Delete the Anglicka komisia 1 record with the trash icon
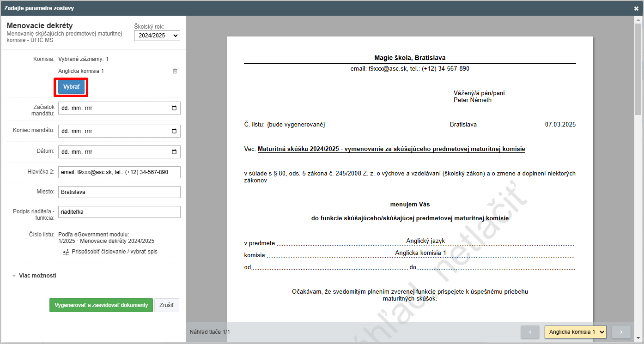The height and width of the screenshot is (344, 644). point(175,71)
